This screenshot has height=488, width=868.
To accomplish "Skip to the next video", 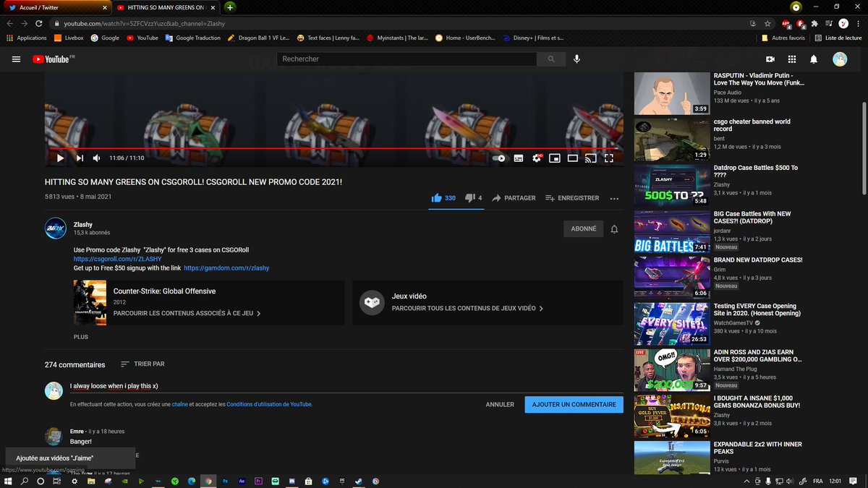I will 80,158.
